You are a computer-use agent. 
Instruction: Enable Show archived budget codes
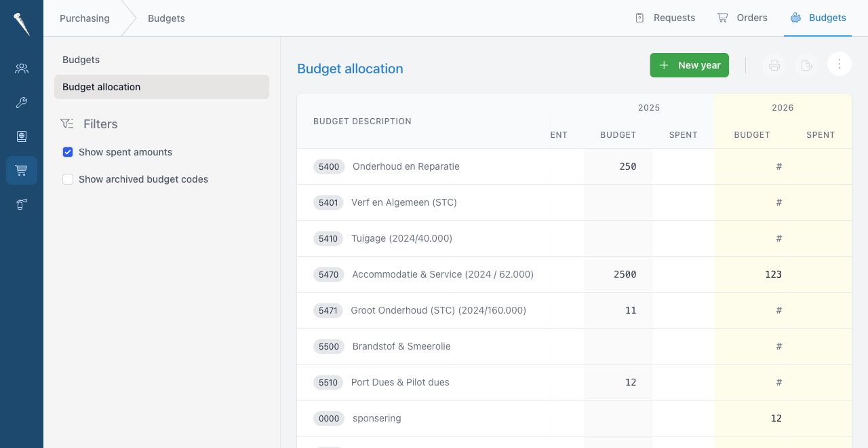click(x=68, y=179)
